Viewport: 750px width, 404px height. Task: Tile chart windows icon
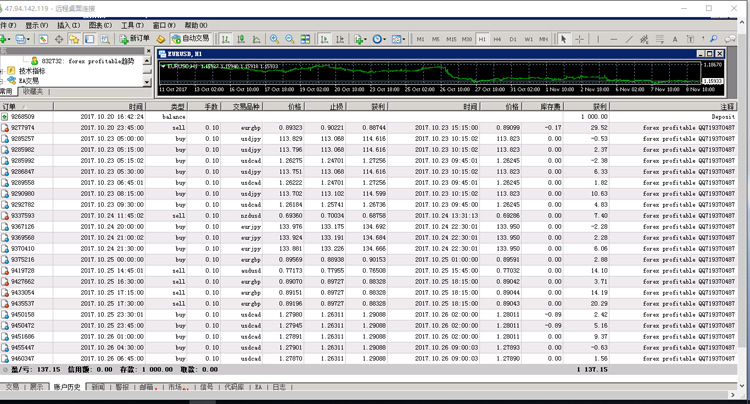(x=305, y=39)
